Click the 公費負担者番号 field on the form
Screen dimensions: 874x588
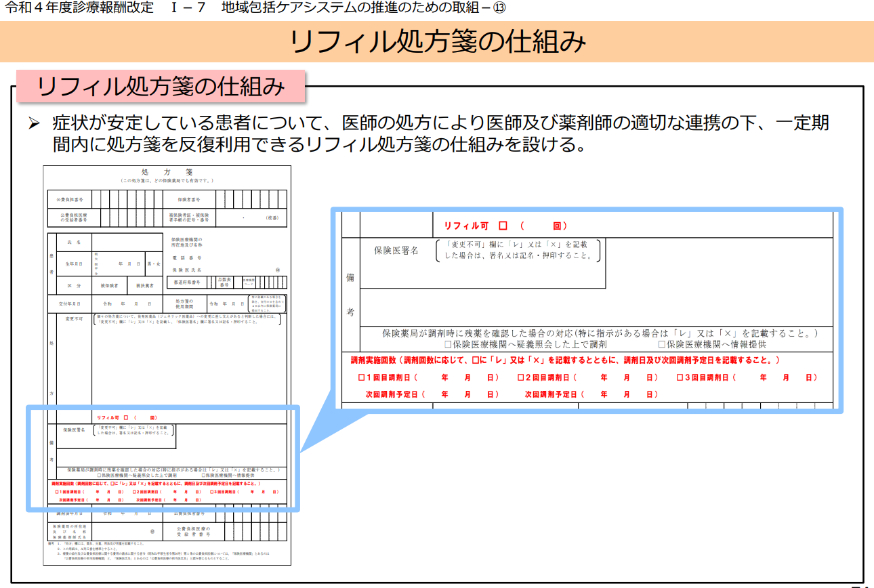[x=125, y=200]
